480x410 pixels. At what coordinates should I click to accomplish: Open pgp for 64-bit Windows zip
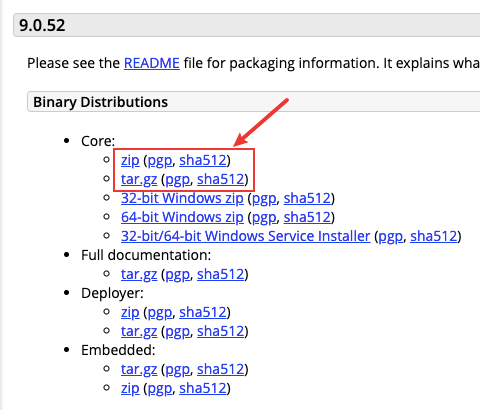[x=264, y=218]
